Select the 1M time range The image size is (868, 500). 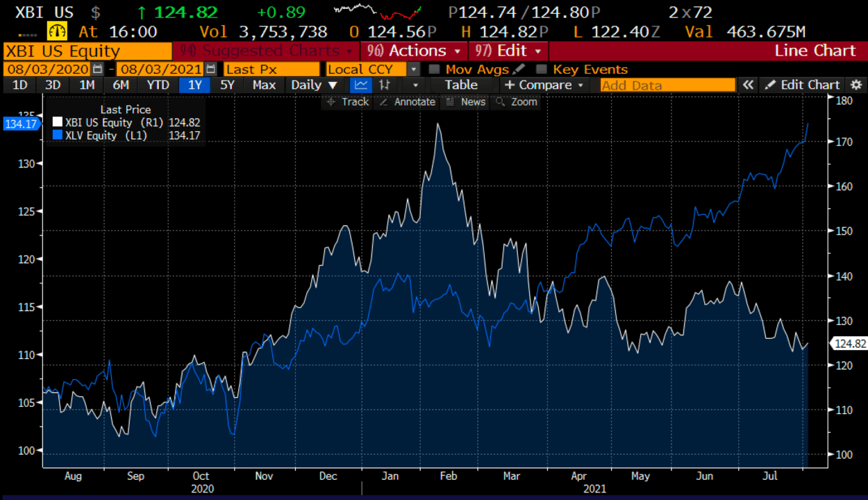[x=87, y=85]
